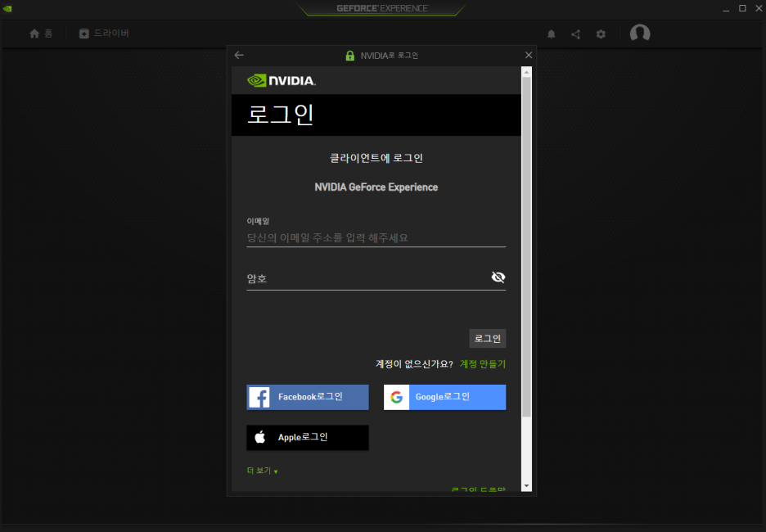
Task: Click the user profile avatar
Action: tap(640, 34)
